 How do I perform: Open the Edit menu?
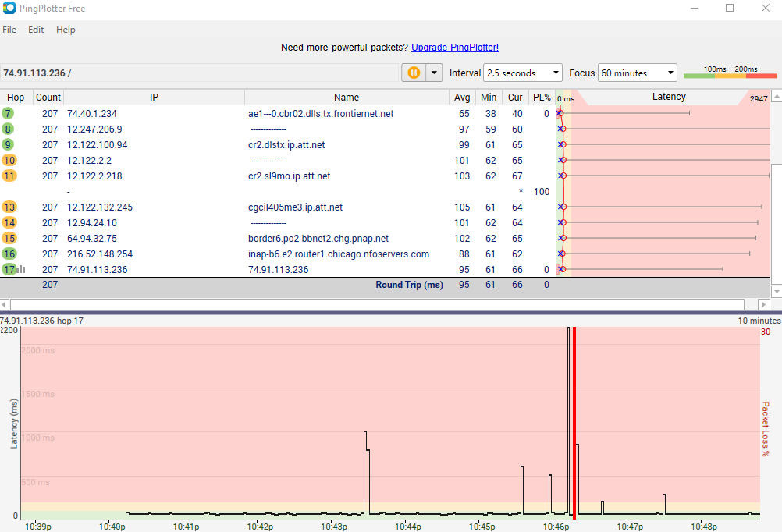(35, 30)
